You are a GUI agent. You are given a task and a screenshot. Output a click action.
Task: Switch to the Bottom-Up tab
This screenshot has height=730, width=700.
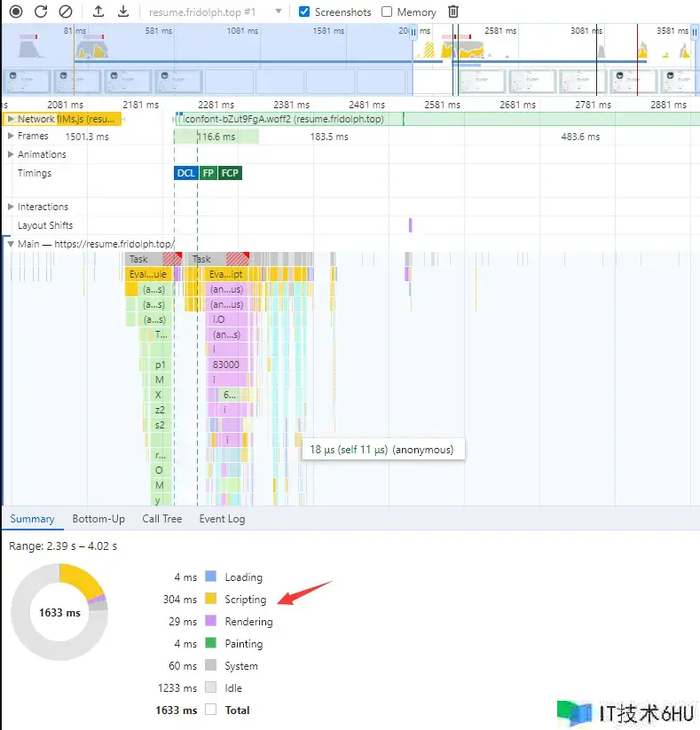(x=98, y=519)
